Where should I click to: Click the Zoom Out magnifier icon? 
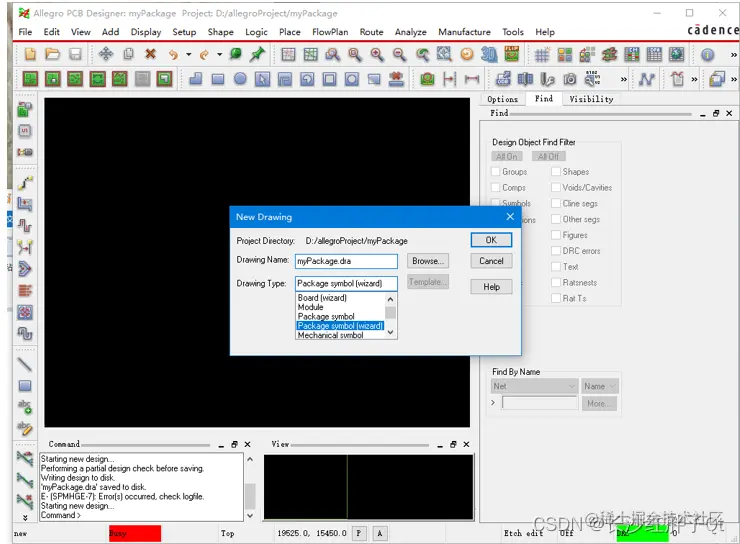point(399,54)
